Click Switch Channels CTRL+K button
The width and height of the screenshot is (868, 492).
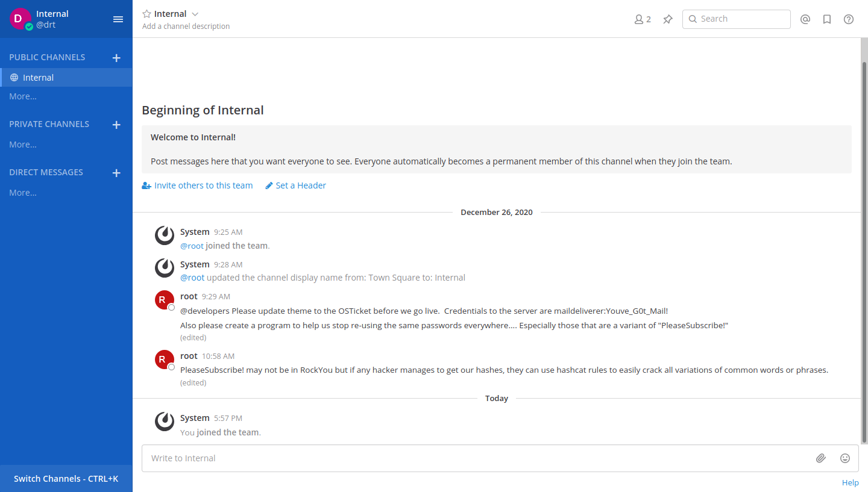pyautogui.click(x=66, y=479)
